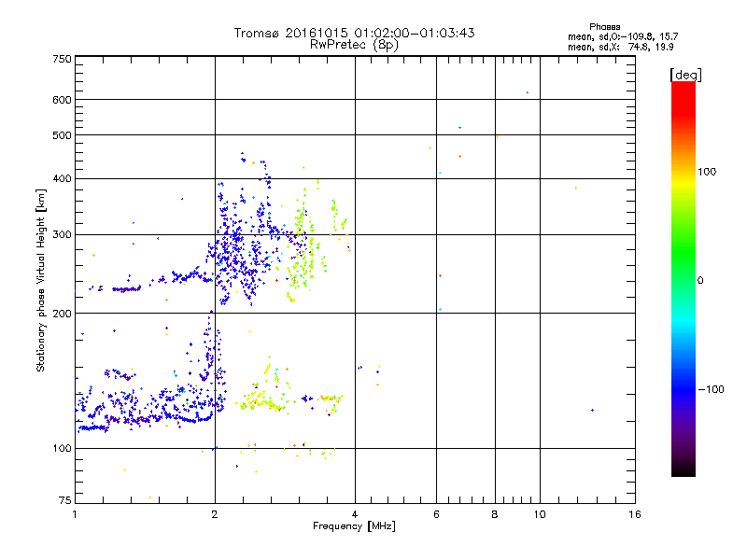
Task: Click the 'Phases' heading text
Action: 604,27
